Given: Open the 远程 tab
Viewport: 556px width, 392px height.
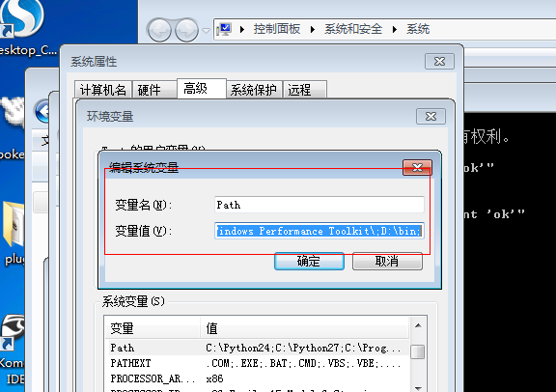Looking at the screenshot, I should tap(305, 90).
